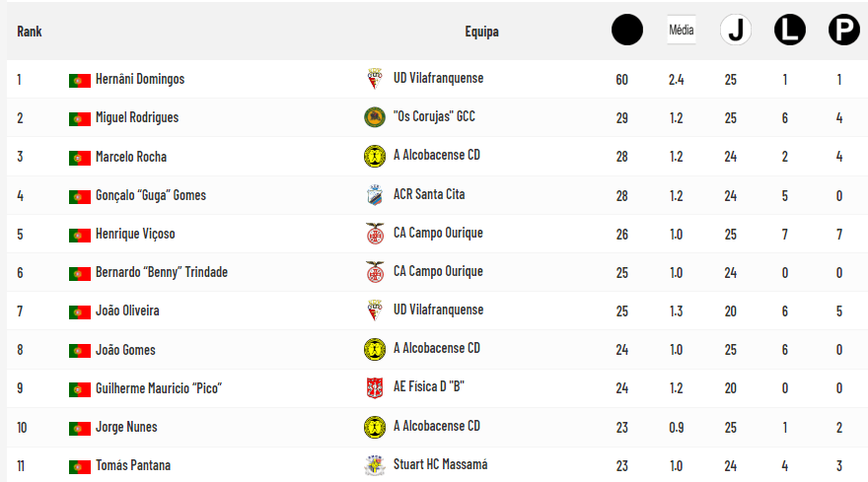Click the "Os Corujas" GCC team crest
Viewport: 868px width, 482px height.
tap(375, 117)
